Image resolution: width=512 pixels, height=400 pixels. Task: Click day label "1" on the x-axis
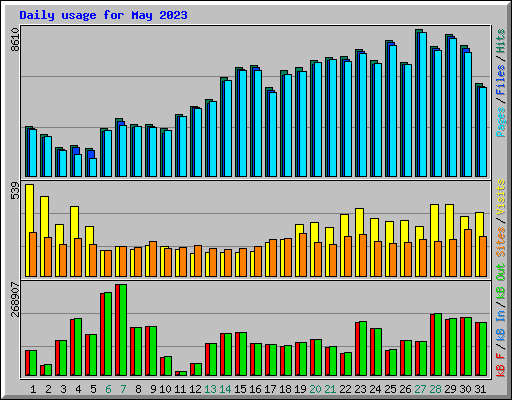tap(33, 389)
